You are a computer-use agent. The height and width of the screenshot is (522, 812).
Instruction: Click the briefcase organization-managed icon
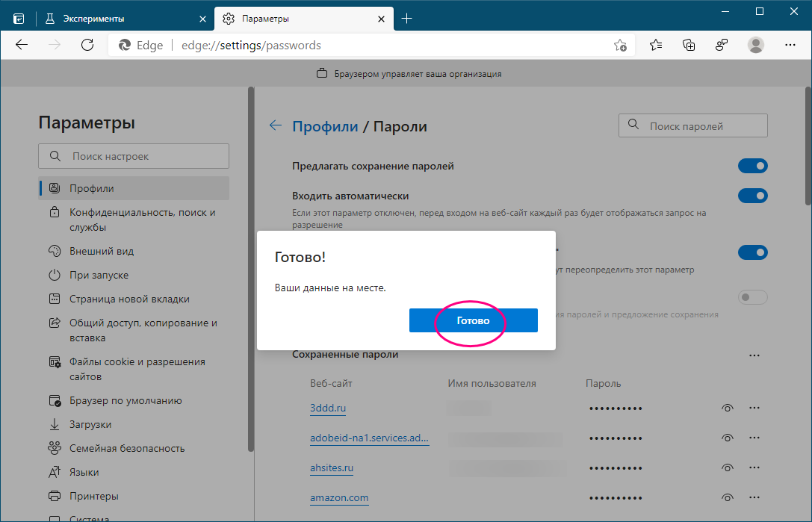[322, 73]
